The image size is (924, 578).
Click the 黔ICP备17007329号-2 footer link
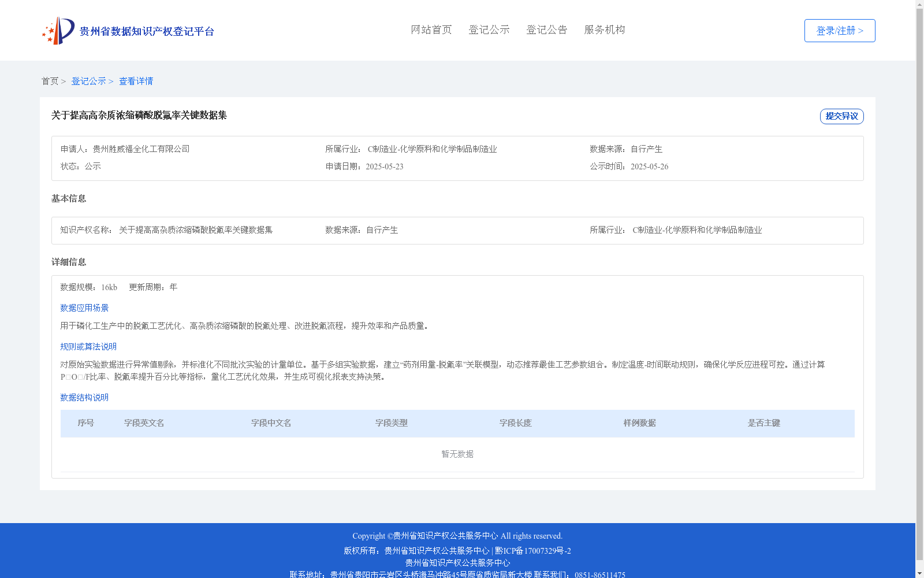coord(533,551)
